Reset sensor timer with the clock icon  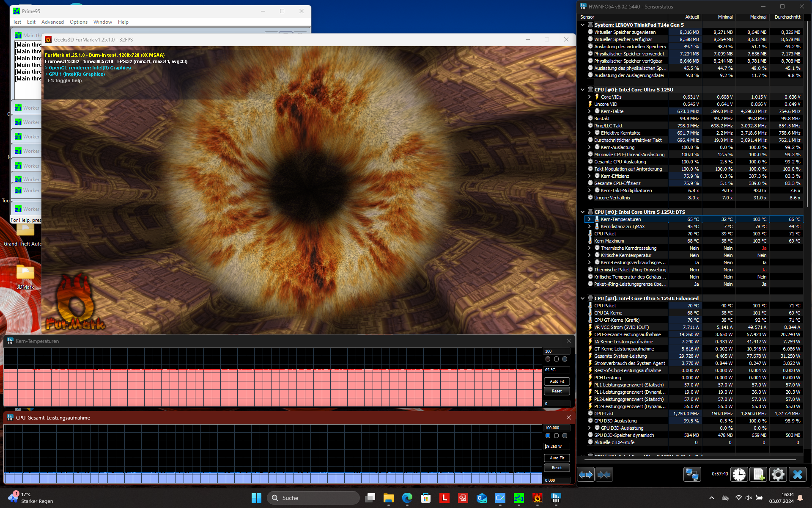pos(739,475)
